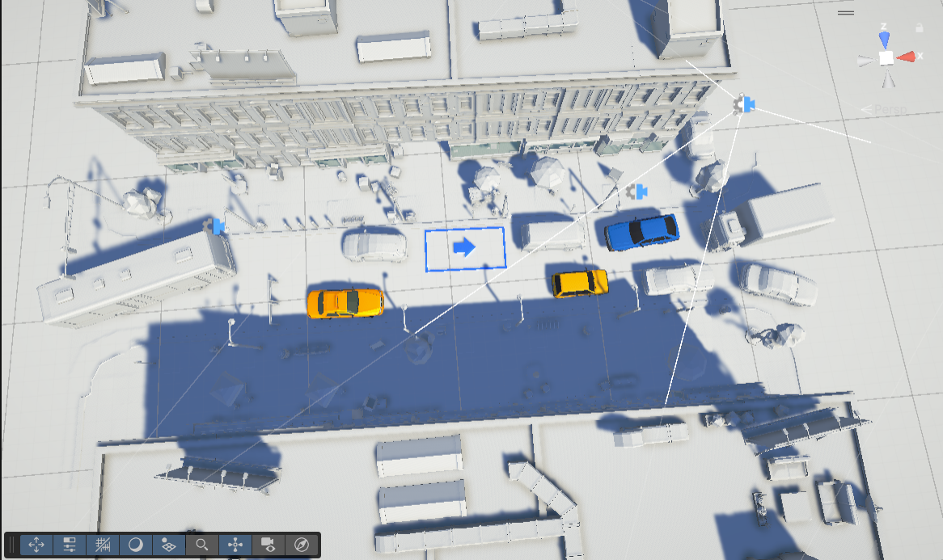Viewport: 943px width, 560px height.
Task: Select the camera gizmo near the top right
Action: tap(743, 103)
